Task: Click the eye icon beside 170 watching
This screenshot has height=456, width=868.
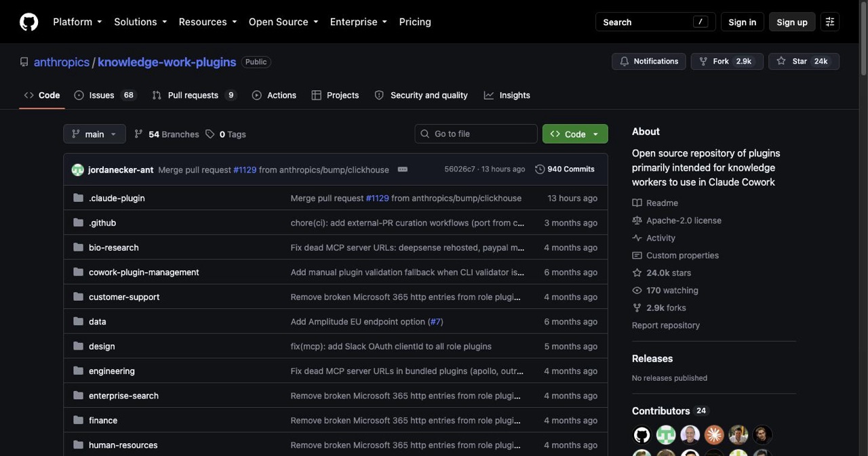Action: [x=637, y=290]
